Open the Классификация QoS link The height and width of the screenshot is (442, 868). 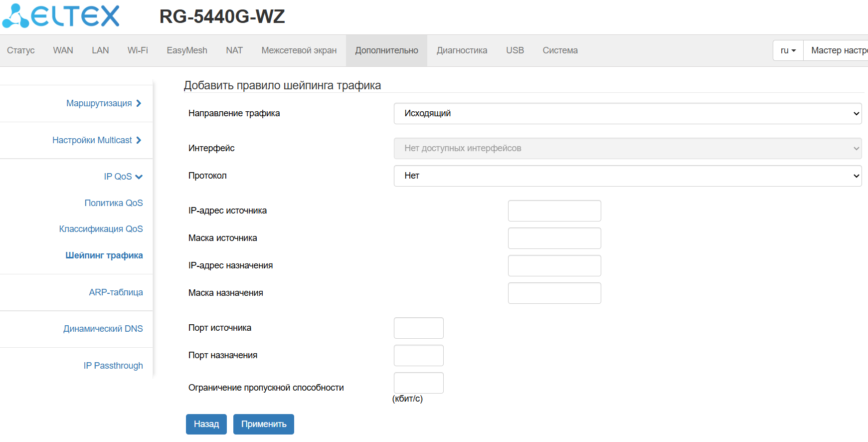point(101,229)
